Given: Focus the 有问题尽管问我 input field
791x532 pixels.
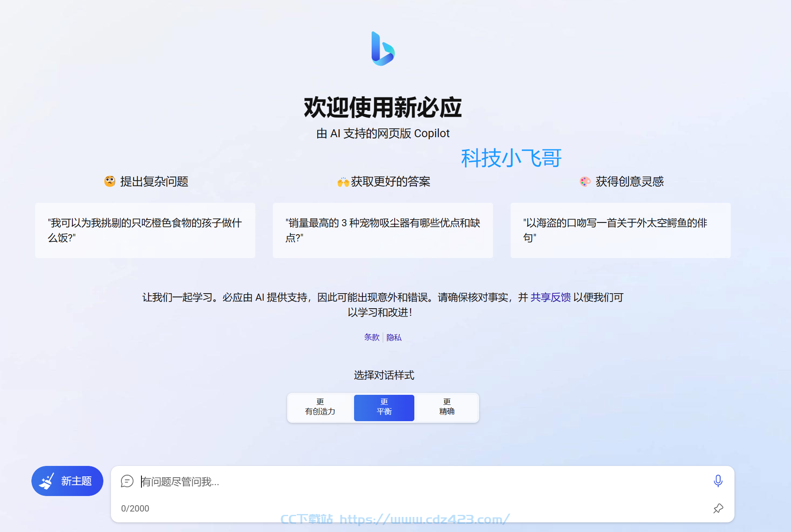Looking at the screenshot, I should coord(423,482).
